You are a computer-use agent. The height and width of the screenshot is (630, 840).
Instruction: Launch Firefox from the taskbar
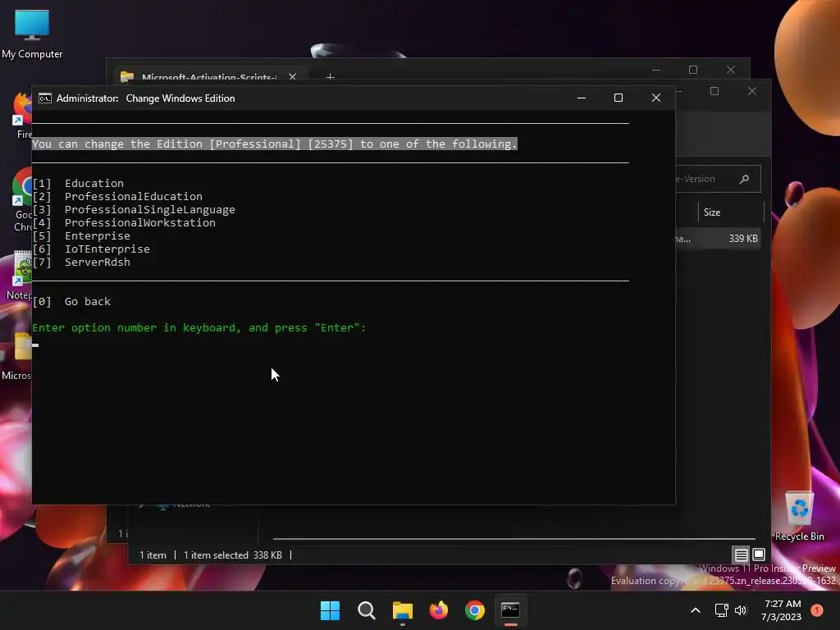click(439, 610)
